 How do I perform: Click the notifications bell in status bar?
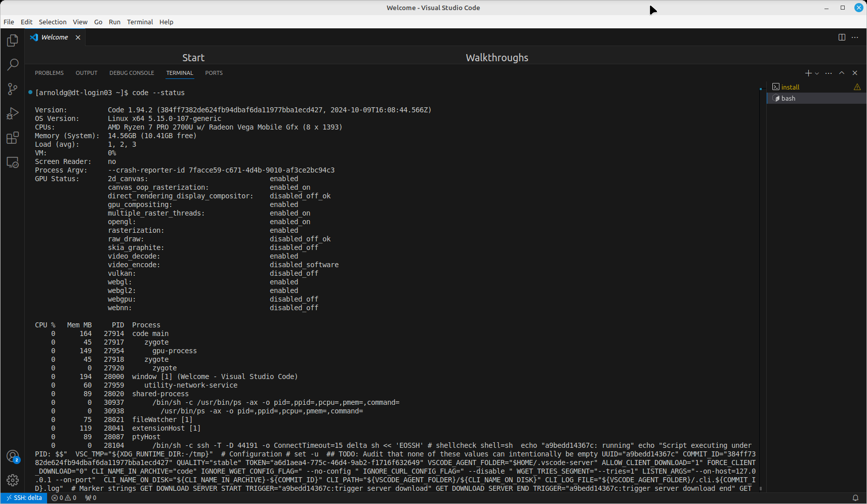(x=855, y=498)
